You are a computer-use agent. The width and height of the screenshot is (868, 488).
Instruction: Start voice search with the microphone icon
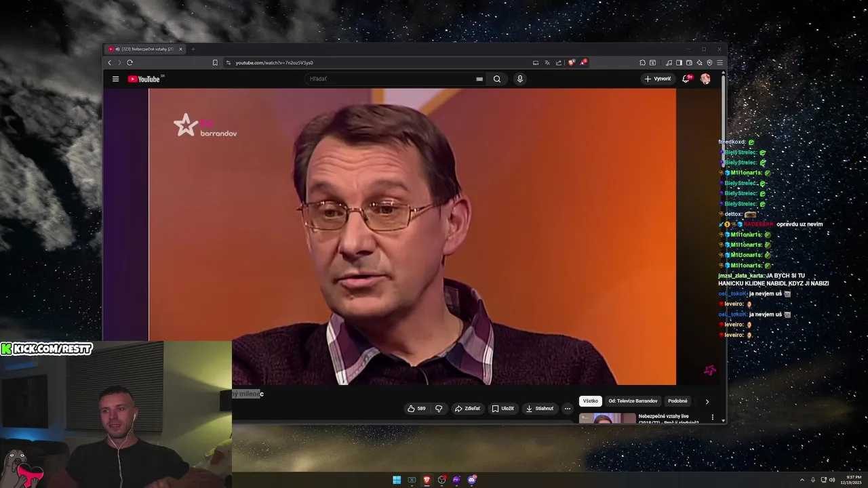point(520,79)
